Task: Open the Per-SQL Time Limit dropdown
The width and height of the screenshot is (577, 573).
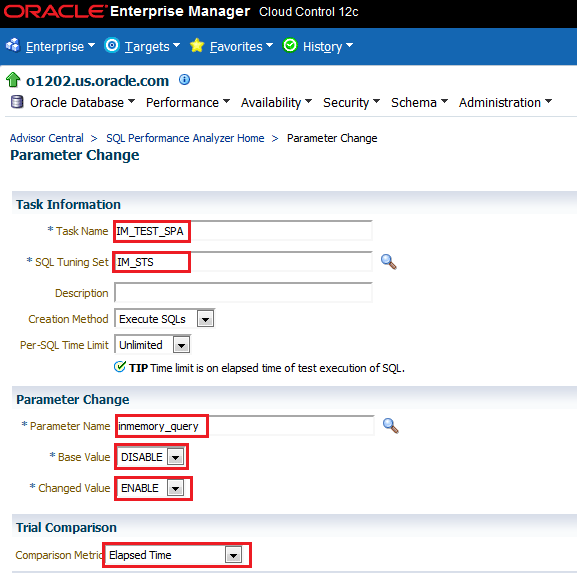Action: pyautogui.click(x=152, y=345)
